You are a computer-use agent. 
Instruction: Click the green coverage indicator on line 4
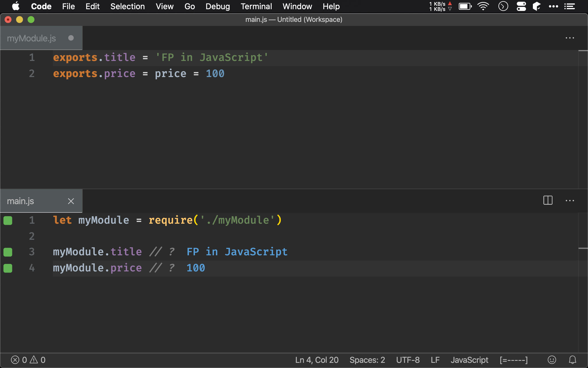pos(8,268)
